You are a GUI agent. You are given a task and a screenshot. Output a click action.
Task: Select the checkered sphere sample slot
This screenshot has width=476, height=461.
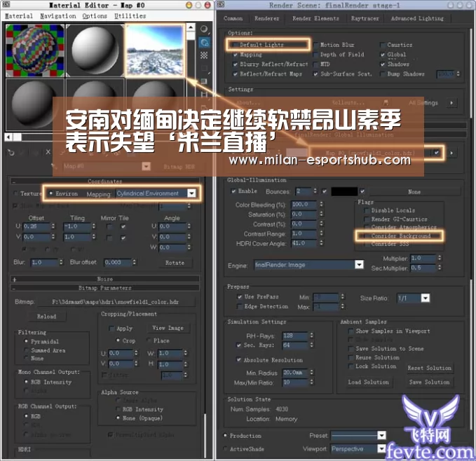[35, 50]
